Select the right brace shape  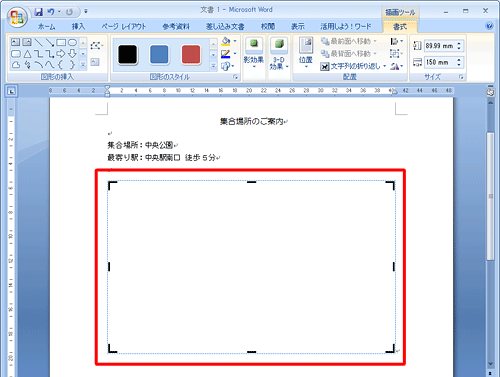tap(72, 65)
